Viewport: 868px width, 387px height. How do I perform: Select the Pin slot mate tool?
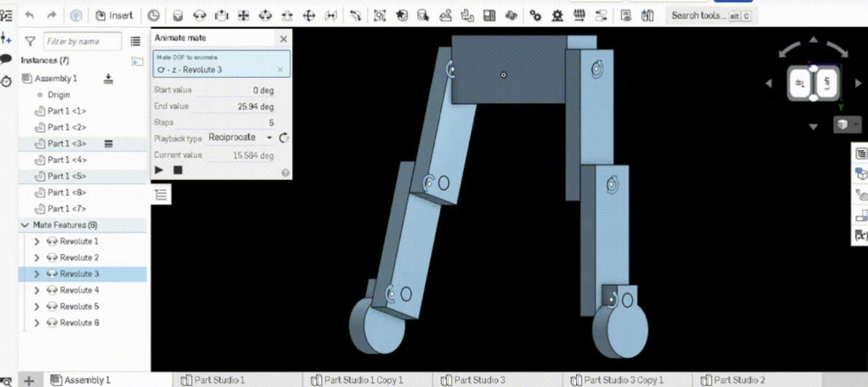pos(287,15)
